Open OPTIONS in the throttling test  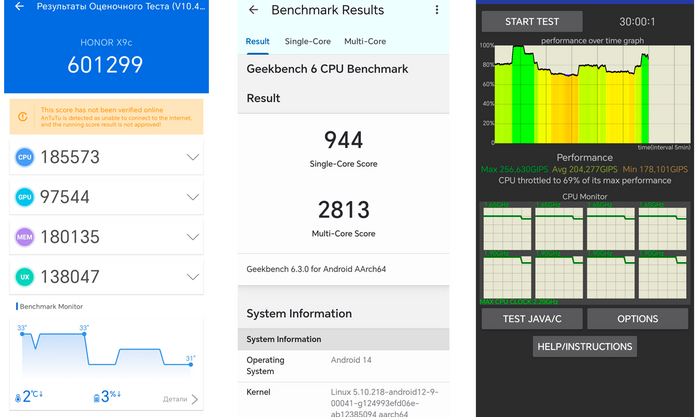coord(638,319)
